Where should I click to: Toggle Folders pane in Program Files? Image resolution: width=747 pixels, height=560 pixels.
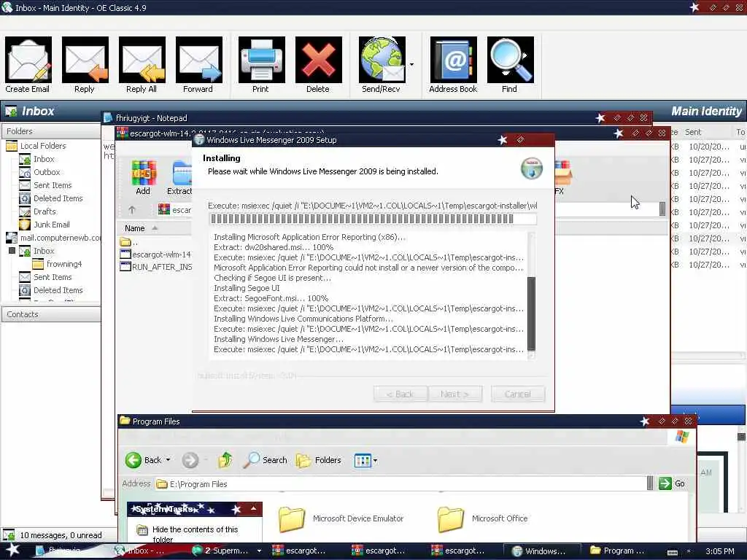[x=318, y=460]
